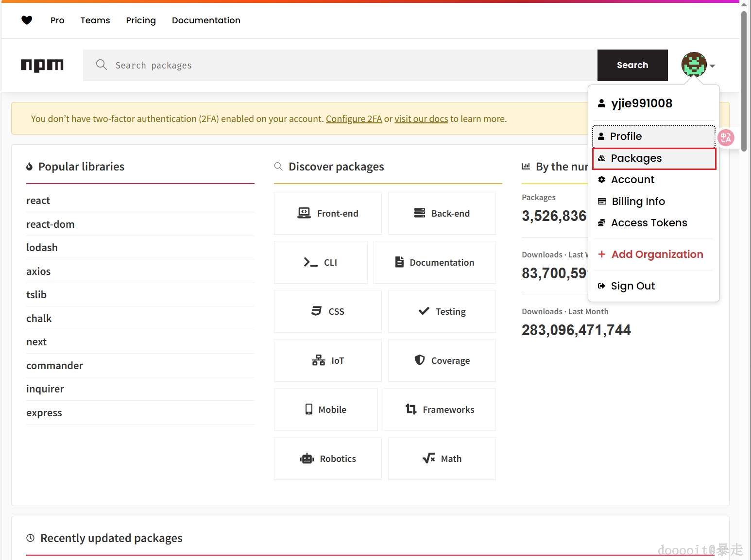The height and width of the screenshot is (560, 751).
Task: Open the Coverage packages category
Action: [x=442, y=360]
